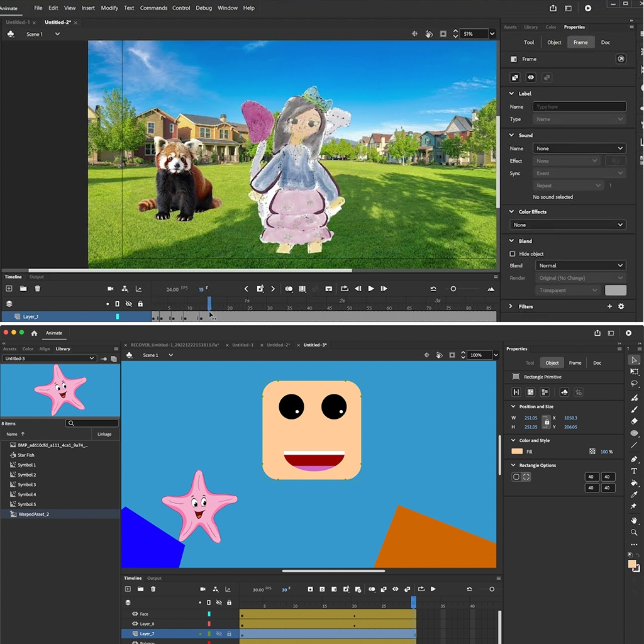Click the Loop button in upper timeline
644x644 pixels.
344,289
